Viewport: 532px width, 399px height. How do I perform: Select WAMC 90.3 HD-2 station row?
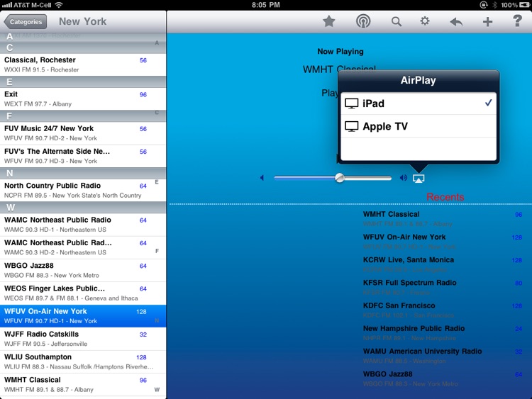[x=83, y=247]
